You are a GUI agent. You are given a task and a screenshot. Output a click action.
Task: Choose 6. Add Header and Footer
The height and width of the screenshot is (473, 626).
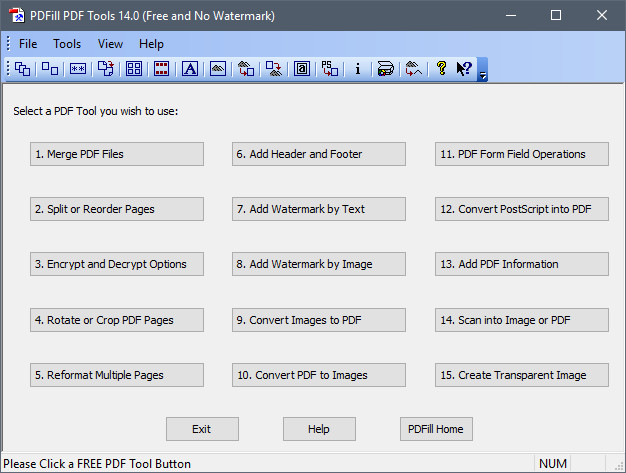[319, 154]
